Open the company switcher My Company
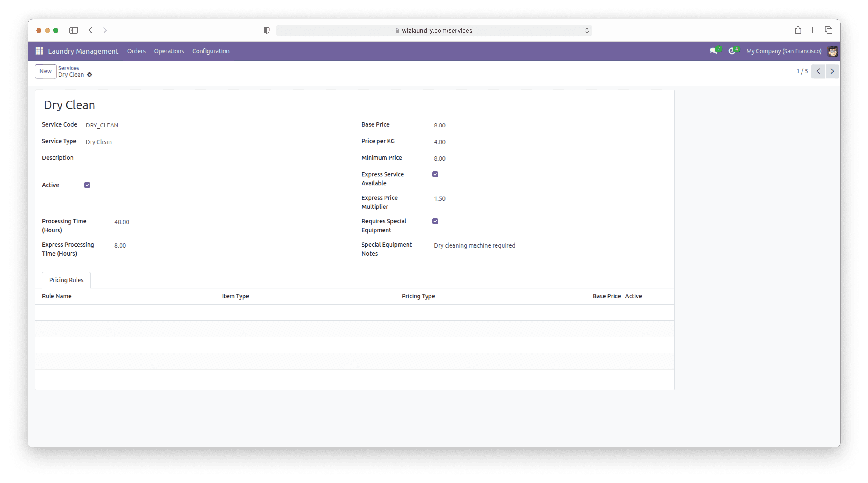This screenshot has height=483, width=868. 784,51
